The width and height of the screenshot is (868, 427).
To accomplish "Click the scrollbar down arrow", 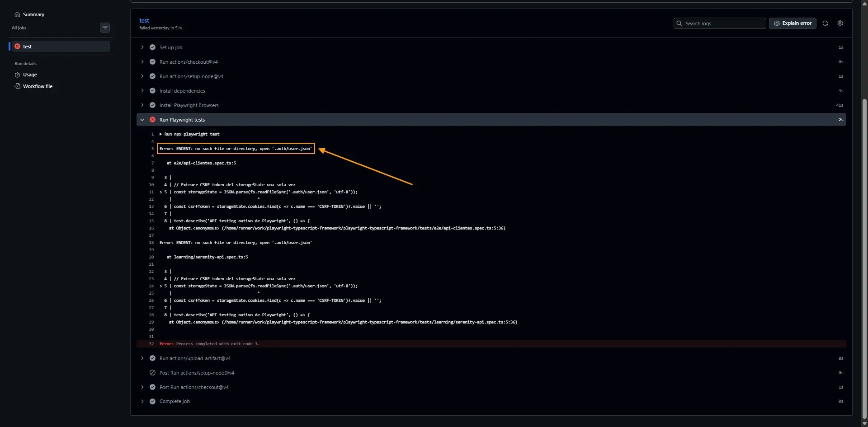I will pyautogui.click(x=864, y=423).
